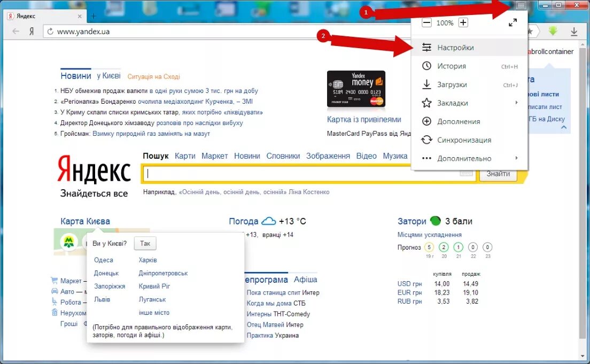Reload the page using the refresh icon
590x364 pixels.
tap(50, 32)
